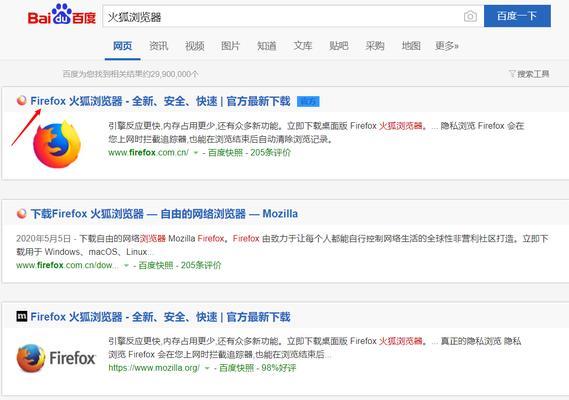Open the third result Firefox 火狐浏览器 mozilla.org title
This screenshot has width=569, height=400.
pyautogui.click(x=160, y=317)
